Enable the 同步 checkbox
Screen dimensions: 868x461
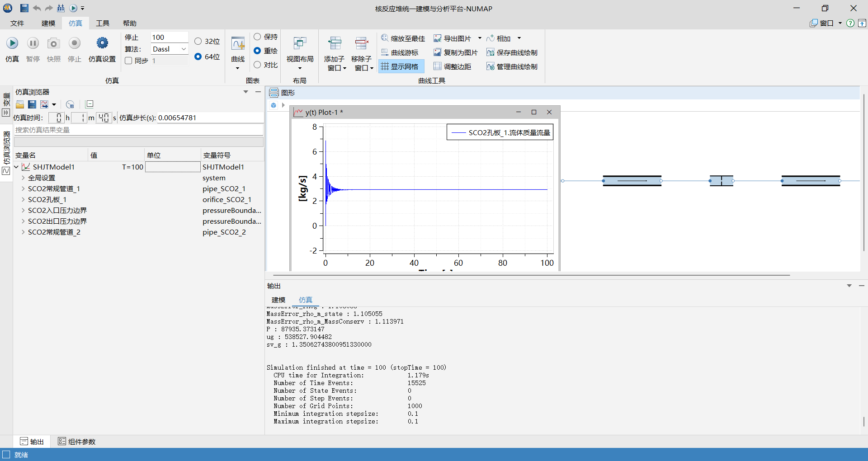click(x=128, y=61)
